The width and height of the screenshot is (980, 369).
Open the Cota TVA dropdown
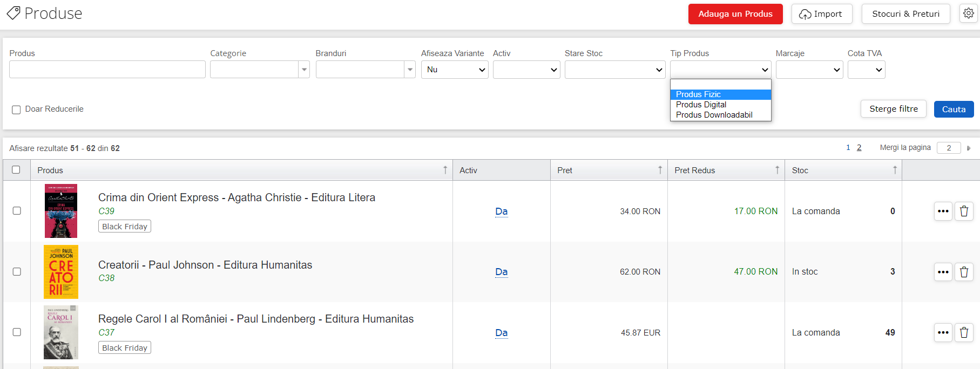[x=867, y=70]
